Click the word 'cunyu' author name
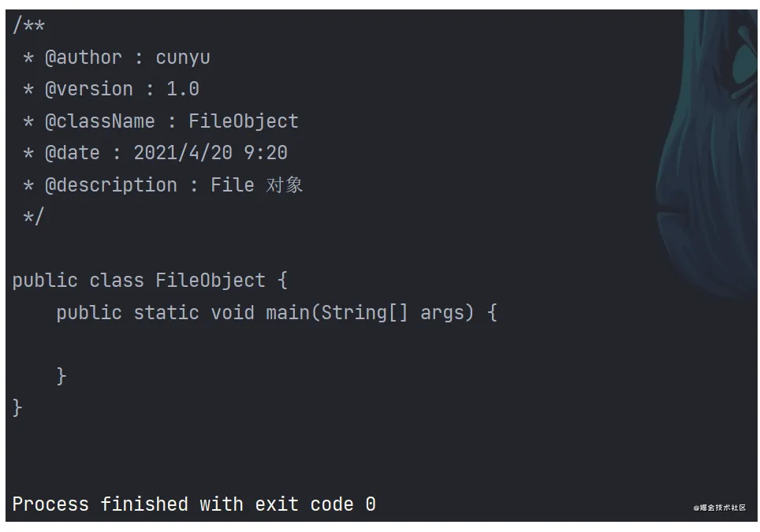Screen dimensions: 760x532 183,58
